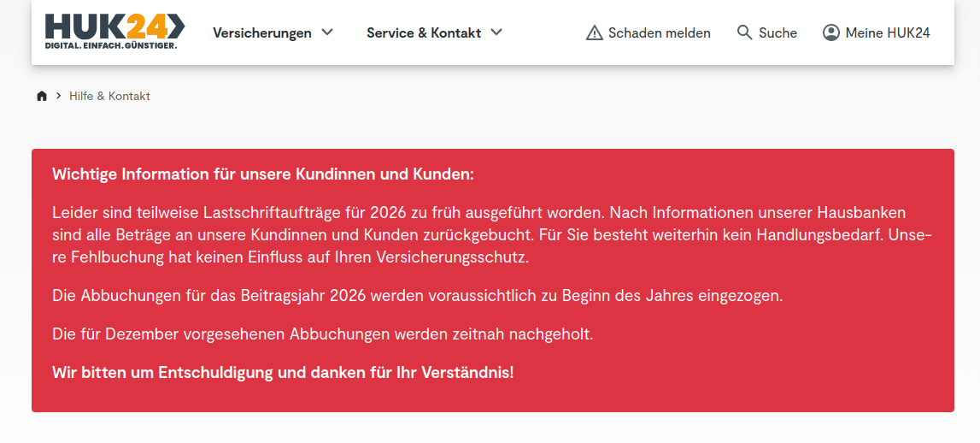The width and height of the screenshot is (980, 443).
Task: Select the Schaden melden text link
Action: (659, 32)
